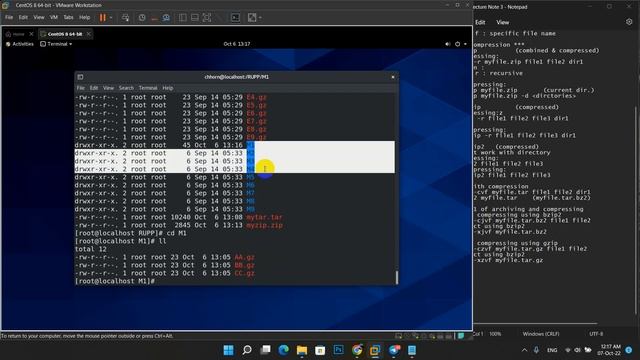The width and height of the screenshot is (640, 360).
Task: Click Activities in the GNOME top bar
Action: click(x=20, y=44)
